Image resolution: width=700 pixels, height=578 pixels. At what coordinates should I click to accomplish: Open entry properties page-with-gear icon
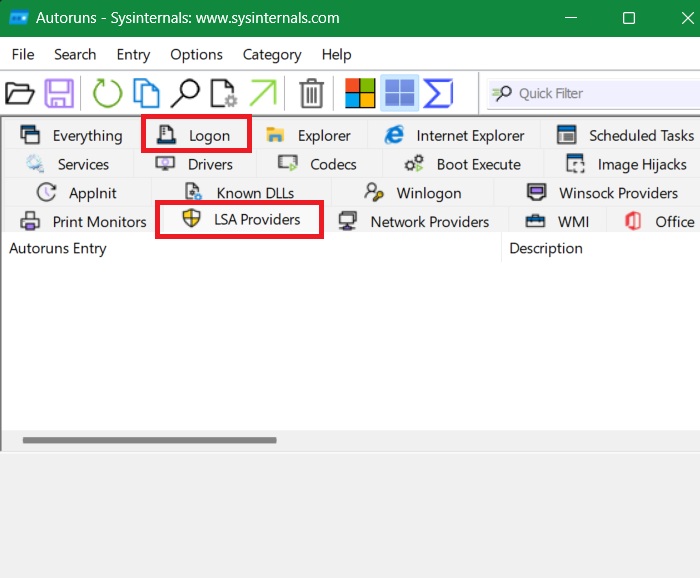click(x=224, y=93)
